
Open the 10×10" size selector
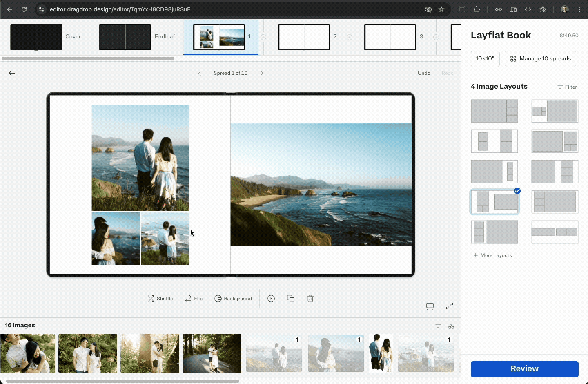[485, 59]
